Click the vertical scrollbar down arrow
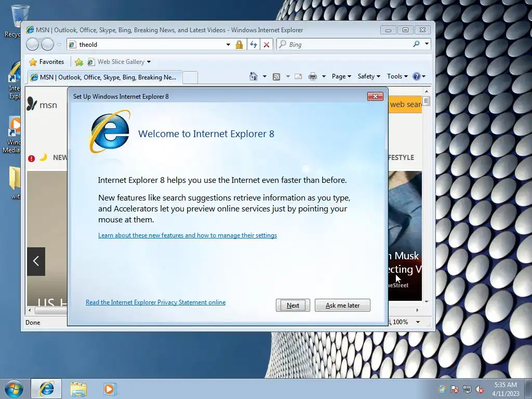The width and height of the screenshot is (532, 399). click(427, 301)
